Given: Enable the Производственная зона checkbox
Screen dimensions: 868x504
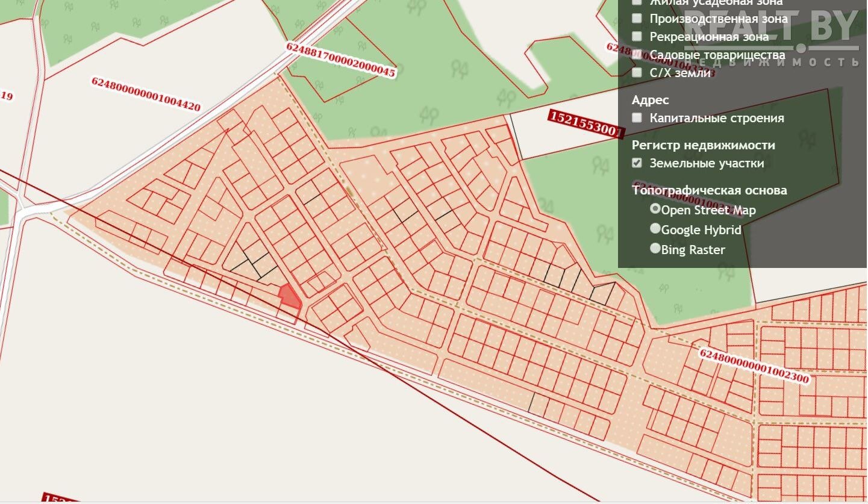Looking at the screenshot, I should tap(637, 19).
